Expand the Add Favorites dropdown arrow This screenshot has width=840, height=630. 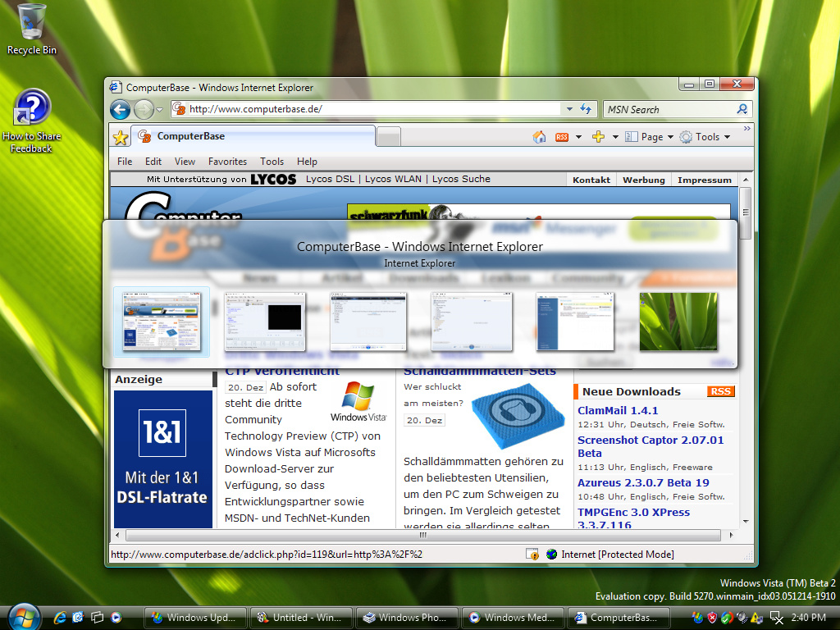(615, 137)
